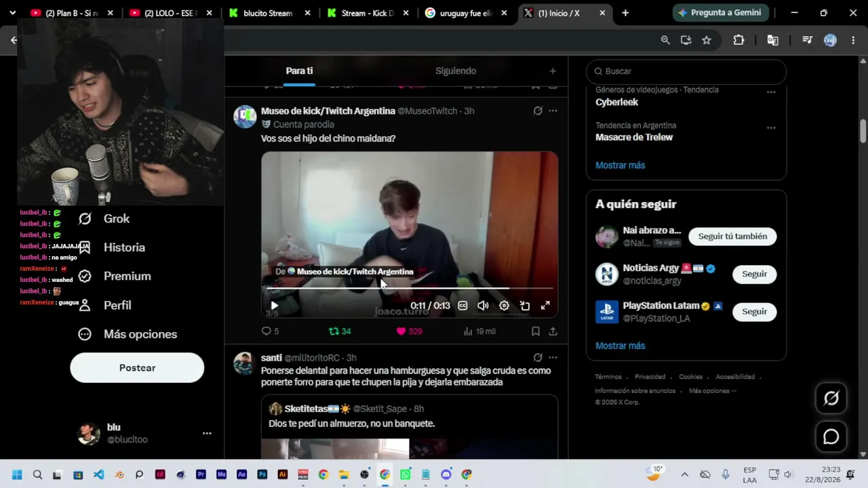Show hidden system tray icons

tap(684, 474)
